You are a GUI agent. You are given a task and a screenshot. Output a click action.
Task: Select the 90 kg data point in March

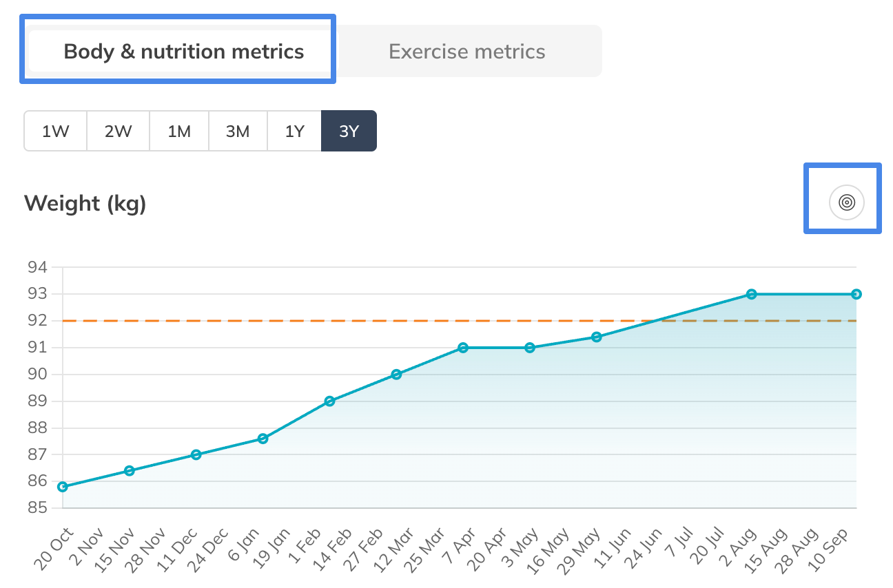coord(396,375)
